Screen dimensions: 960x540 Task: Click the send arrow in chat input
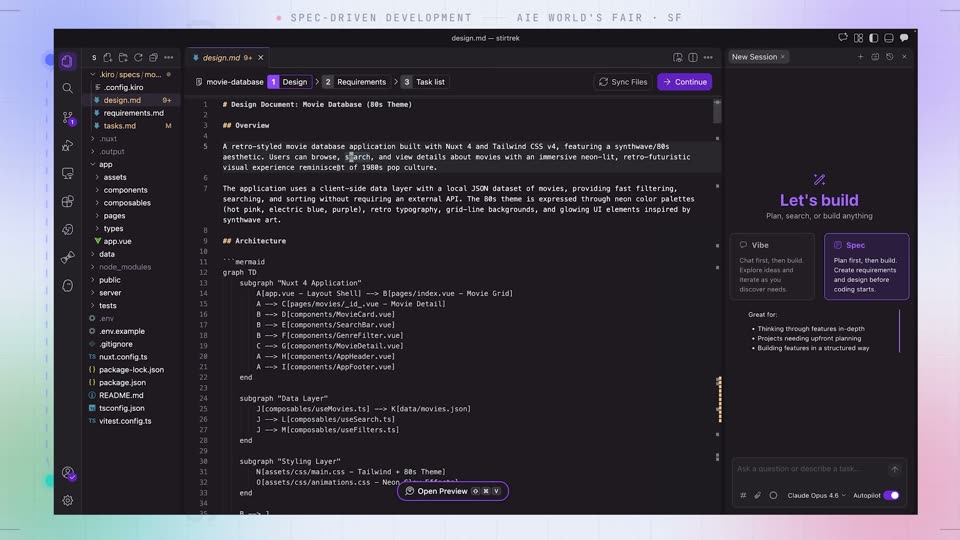(894, 469)
